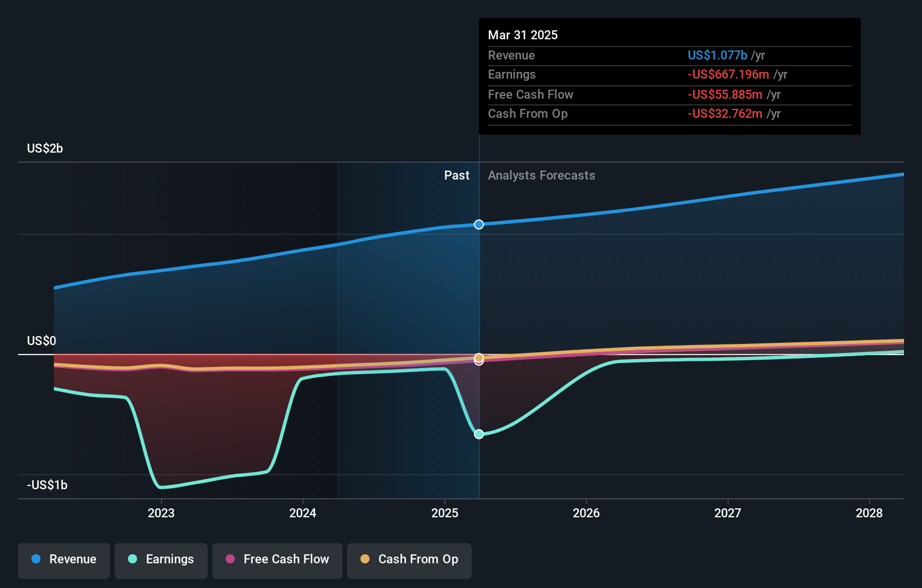Toggle the Cash From Op legend button

pos(409,561)
